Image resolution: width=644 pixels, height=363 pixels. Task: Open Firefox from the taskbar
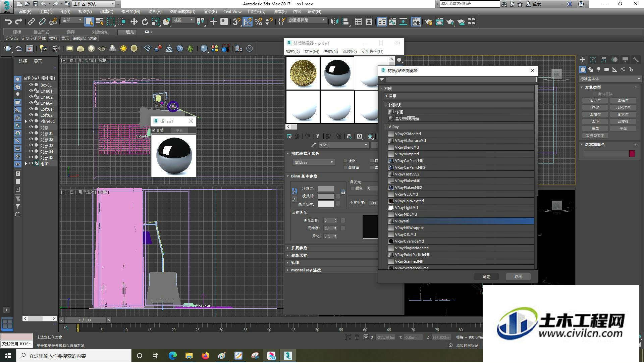coord(205,356)
